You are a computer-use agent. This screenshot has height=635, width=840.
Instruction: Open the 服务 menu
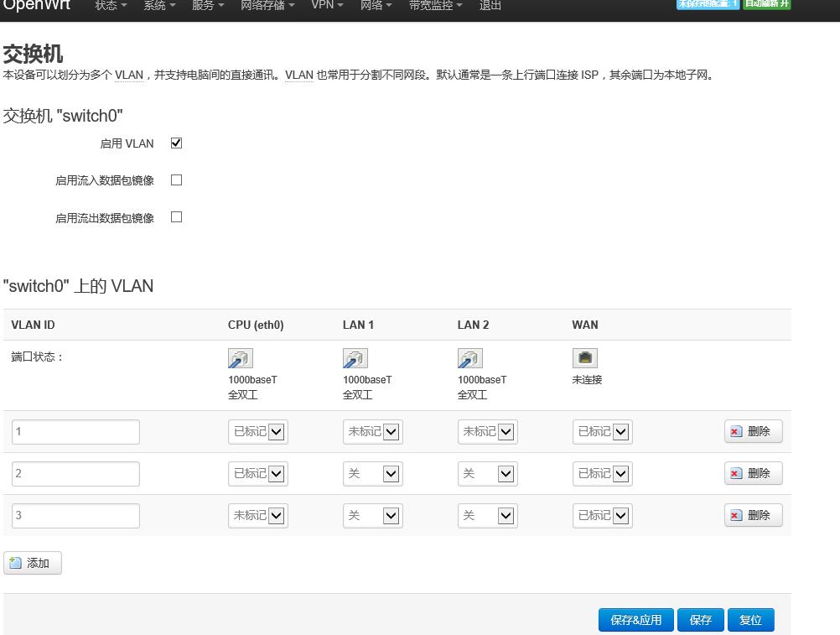coord(208,5)
